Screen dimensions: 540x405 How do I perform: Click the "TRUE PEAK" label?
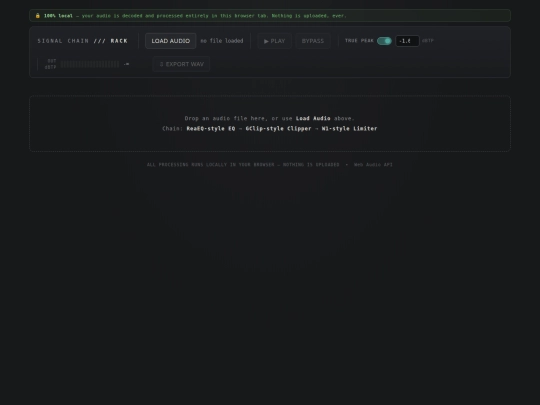point(359,41)
